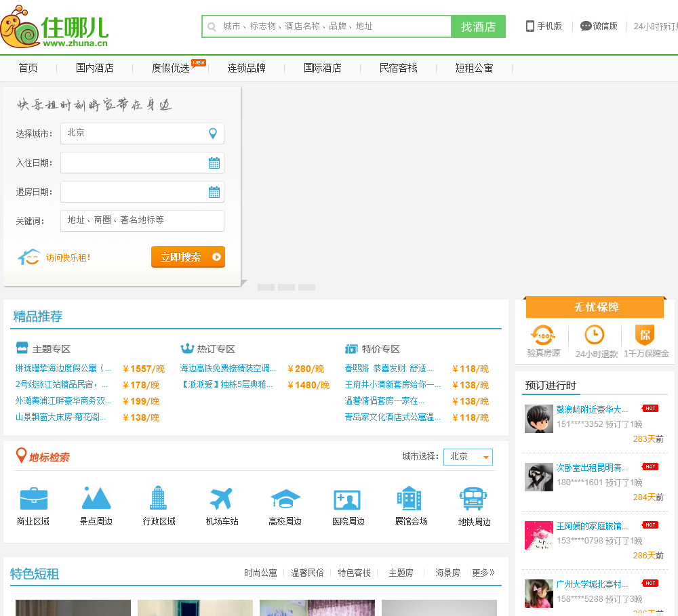Open 温馨民俗 category link
The width and height of the screenshot is (678, 616).
[x=307, y=573]
